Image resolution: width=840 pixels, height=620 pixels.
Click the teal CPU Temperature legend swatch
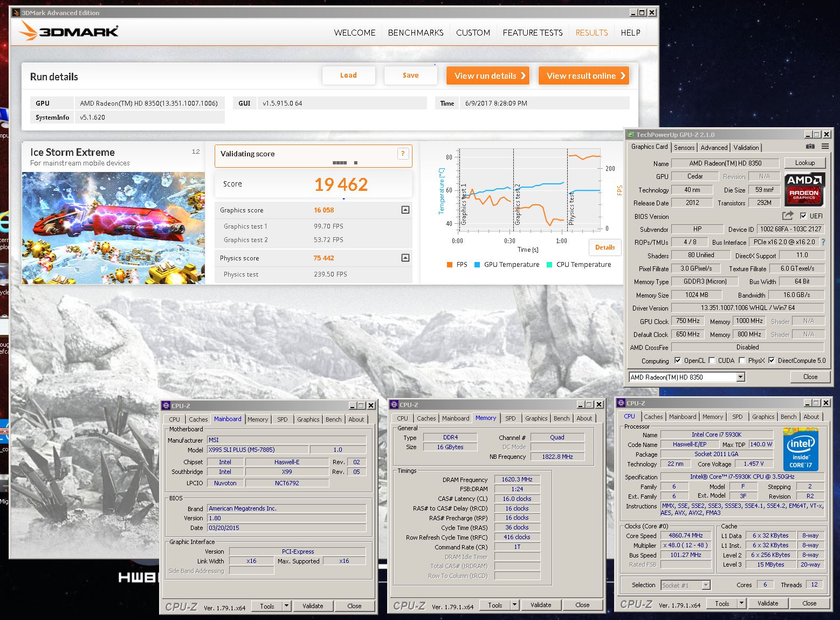tap(549, 265)
